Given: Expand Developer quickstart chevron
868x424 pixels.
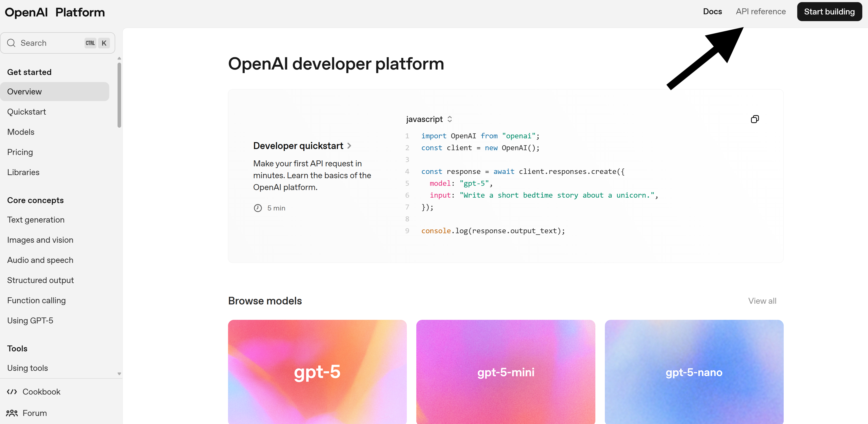Looking at the screenshot, I should tap(349, 146).
